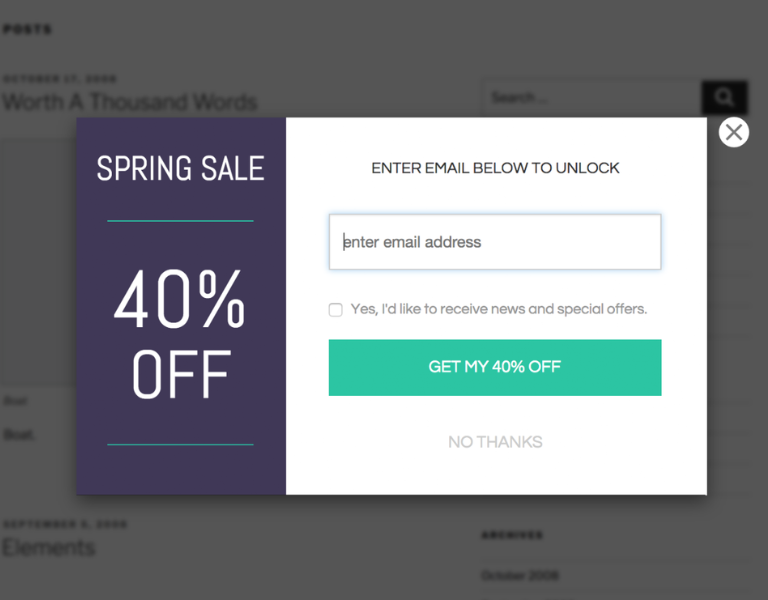Tick the news and special offers checkbox
The image size is (768, 600).
pos(336,310)
